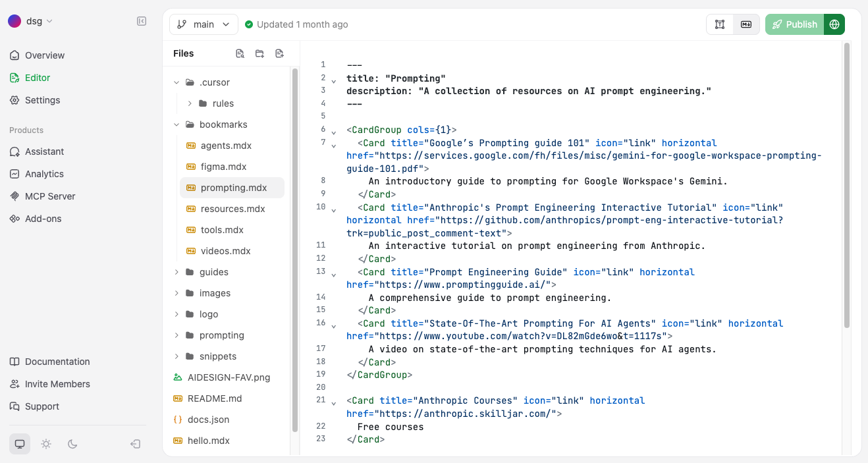
Task: Select prompting.mdx file
Action: point(232,188)
